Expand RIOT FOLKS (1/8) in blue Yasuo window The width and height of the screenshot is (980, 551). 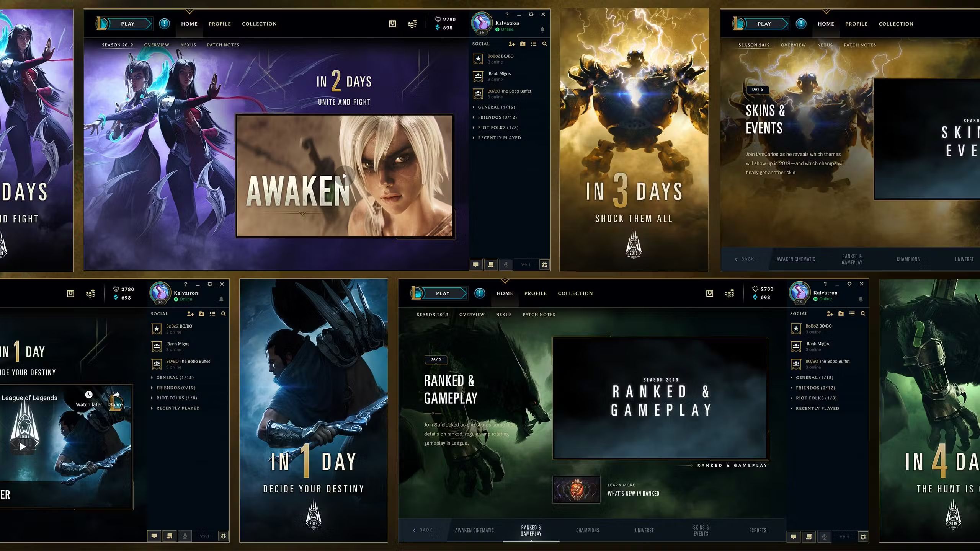pos(176,398)
